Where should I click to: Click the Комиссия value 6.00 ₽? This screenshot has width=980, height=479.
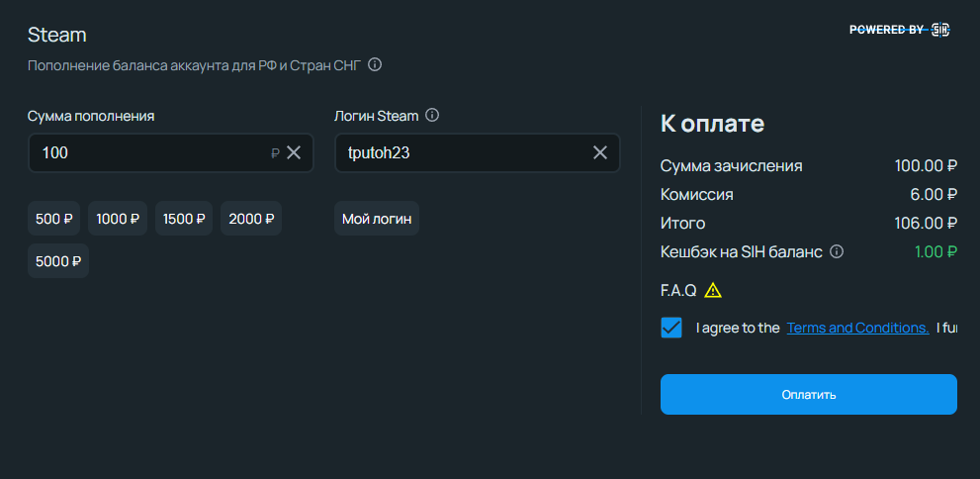934,195
